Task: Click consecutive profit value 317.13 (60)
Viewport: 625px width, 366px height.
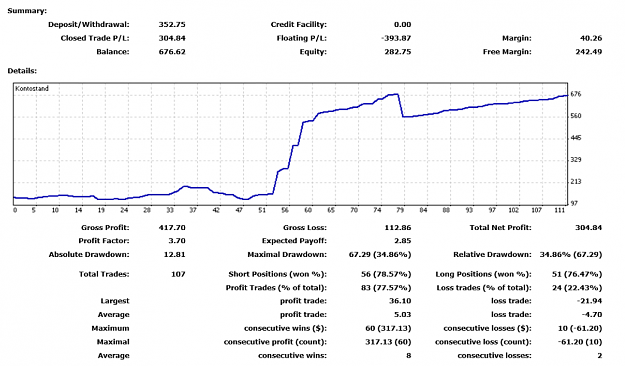Action: pyautogui.click(x=388, y=342)
